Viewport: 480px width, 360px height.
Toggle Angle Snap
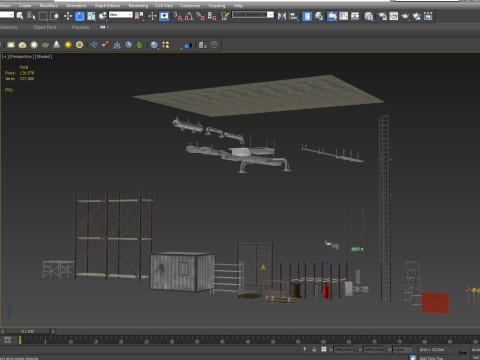click(x=189, y=16)
